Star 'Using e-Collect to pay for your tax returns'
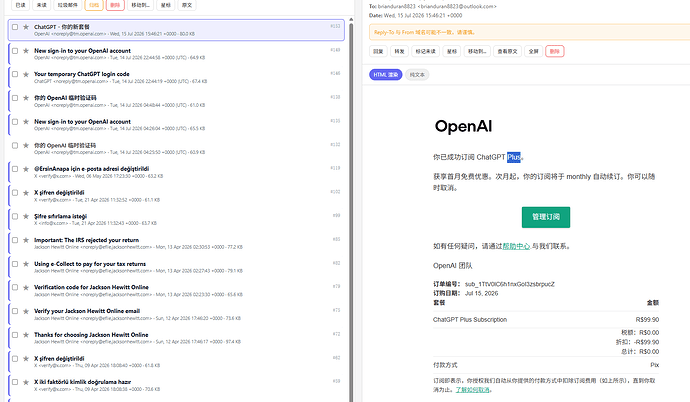This screenshot has width=690, height=402. tap(26, 264)
